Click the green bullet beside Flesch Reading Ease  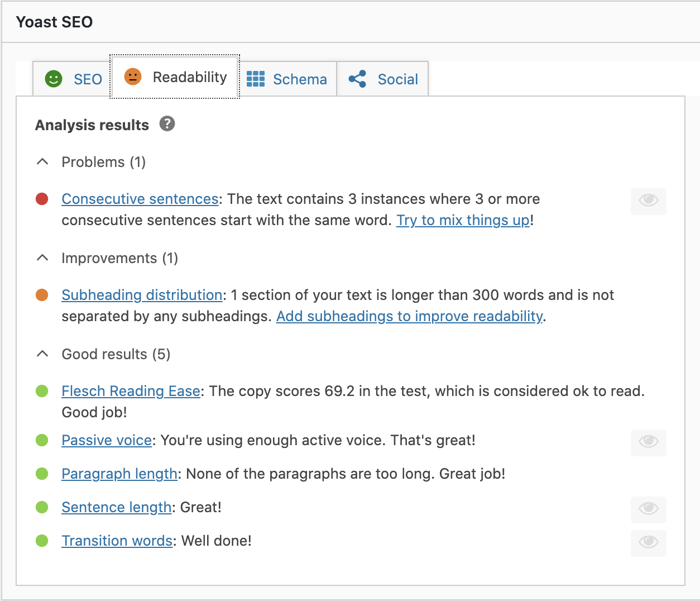[x=42, y=392]
